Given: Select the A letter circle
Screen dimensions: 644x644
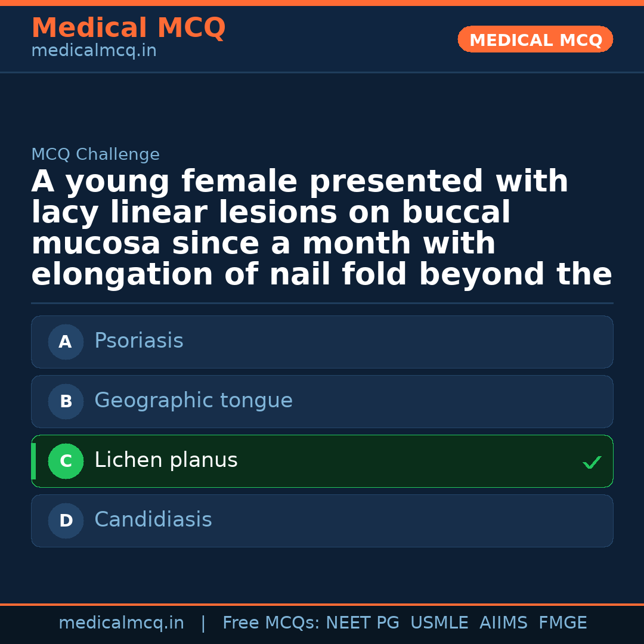Looking at the screenshot, I should (x=66, y=342).
